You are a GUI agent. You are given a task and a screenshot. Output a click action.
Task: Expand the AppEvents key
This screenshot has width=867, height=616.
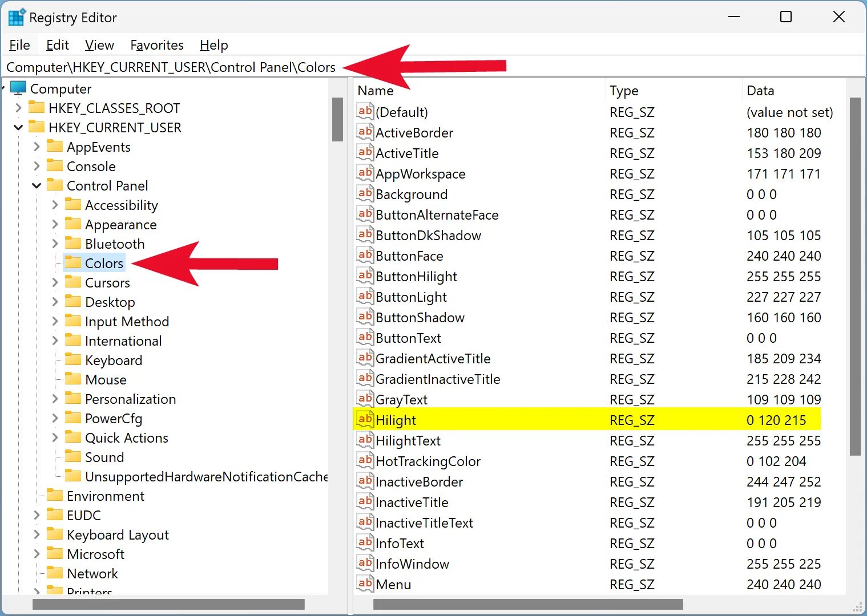pos(37,147)
